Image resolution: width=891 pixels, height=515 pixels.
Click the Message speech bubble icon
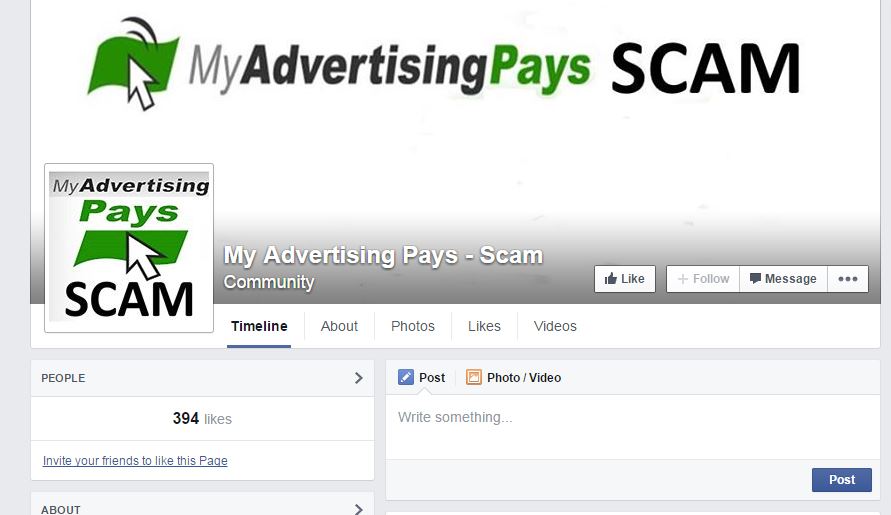[755, 279]
